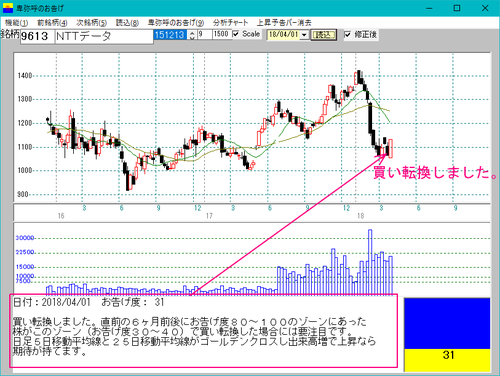Screen dimensions: 500x376
Task: Click the stock code field showing 9613
Action: click(x=37, y=36)
